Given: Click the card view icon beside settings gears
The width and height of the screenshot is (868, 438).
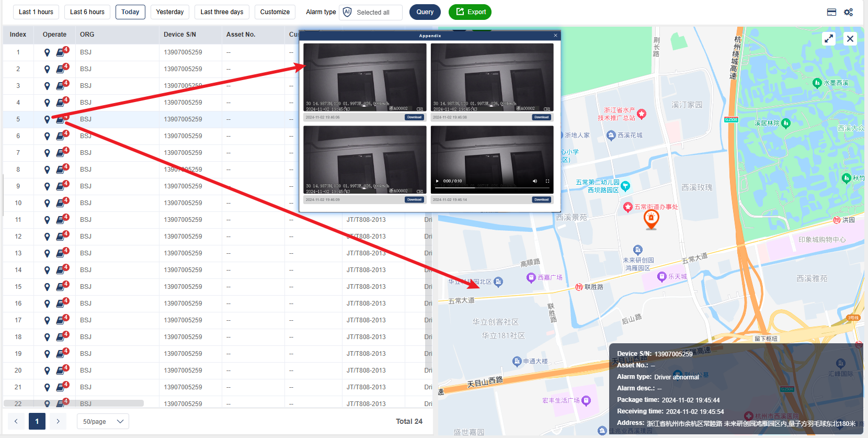Looking at the screenshot, I should (x=831, y=12).
